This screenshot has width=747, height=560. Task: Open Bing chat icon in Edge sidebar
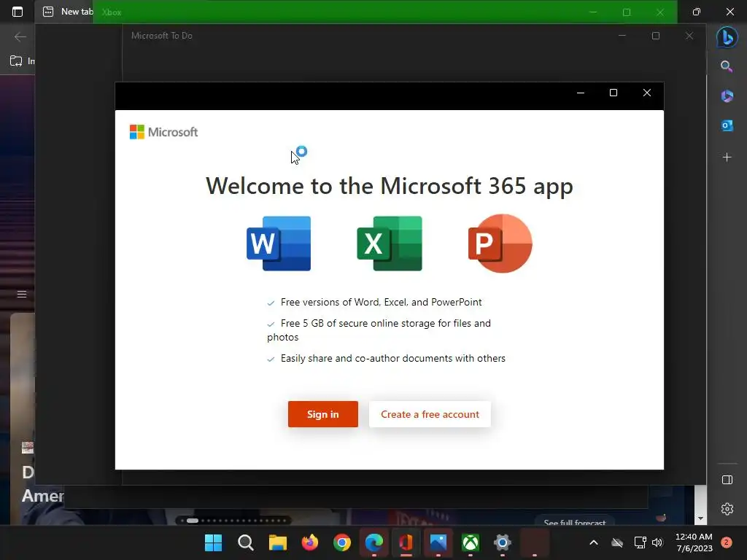point(727,36)
